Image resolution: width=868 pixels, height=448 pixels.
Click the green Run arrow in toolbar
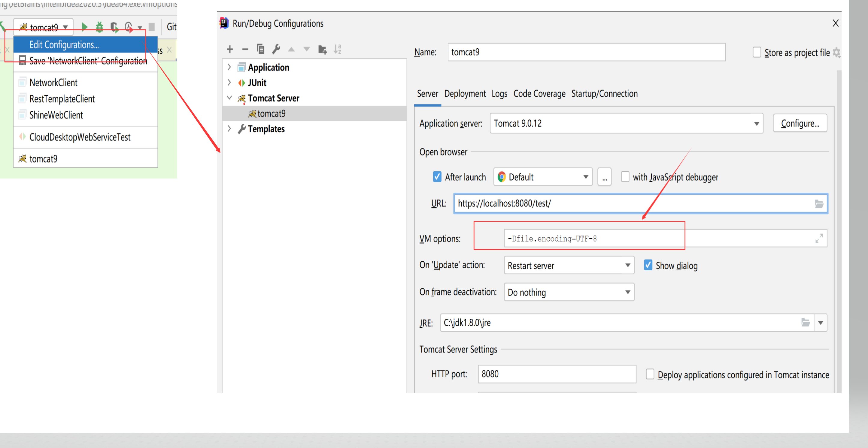(x=85, y=27)
